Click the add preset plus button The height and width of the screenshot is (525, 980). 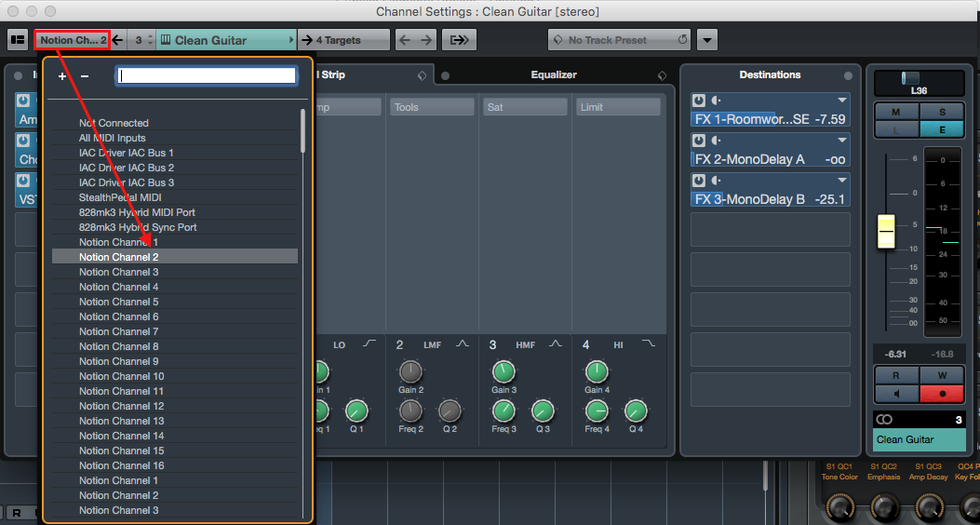(61, 76)
